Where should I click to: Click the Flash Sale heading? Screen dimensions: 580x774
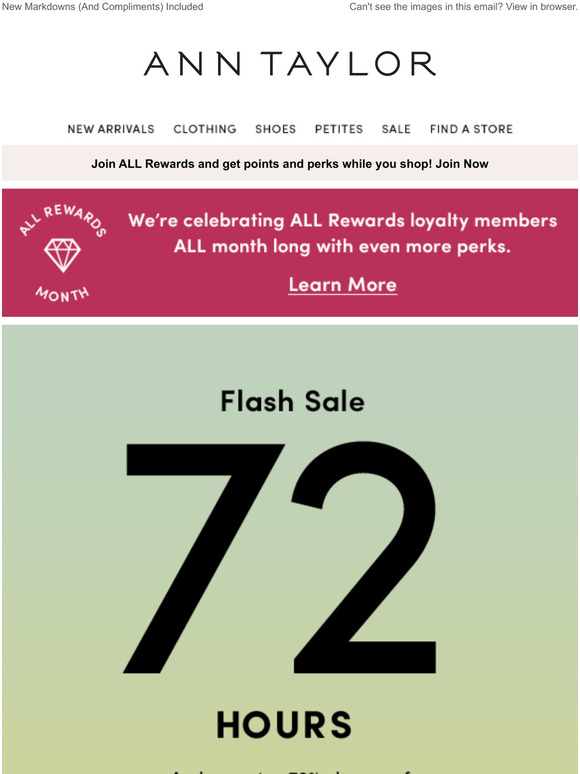tap(292, 401)
